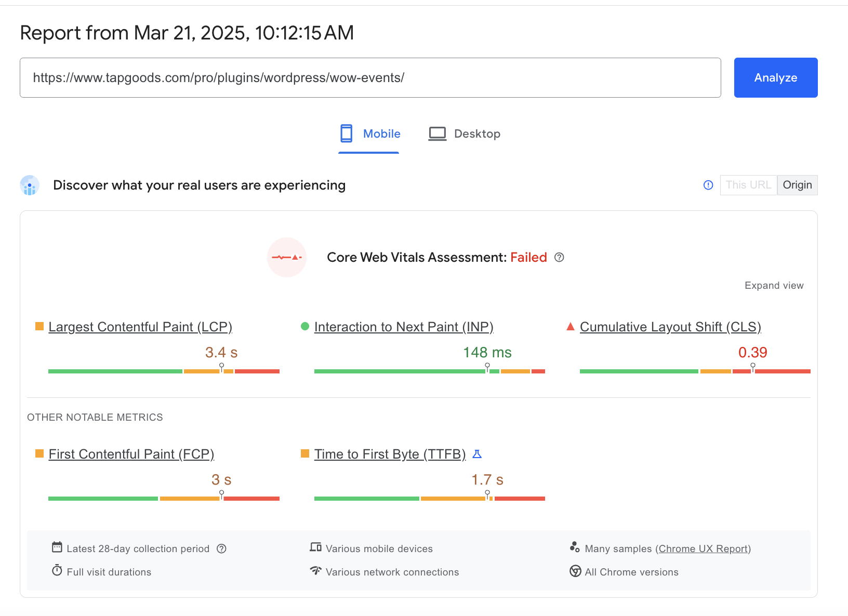
Task: Toggle data scope to This URL
Action: tap(748, 185)
